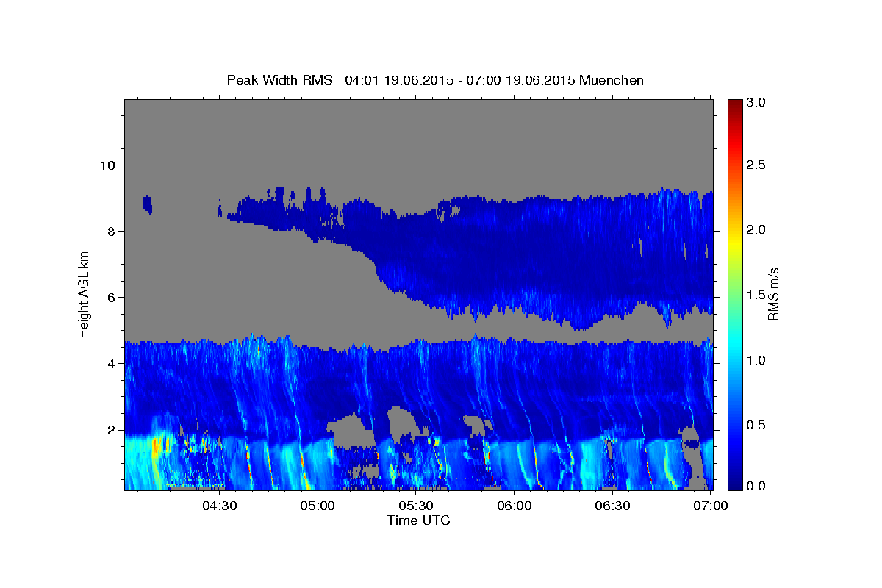Click the 'Time UTC' axis label
This screenshot has width=882, height=588.
pyautogui.click(x=418, y=520)
